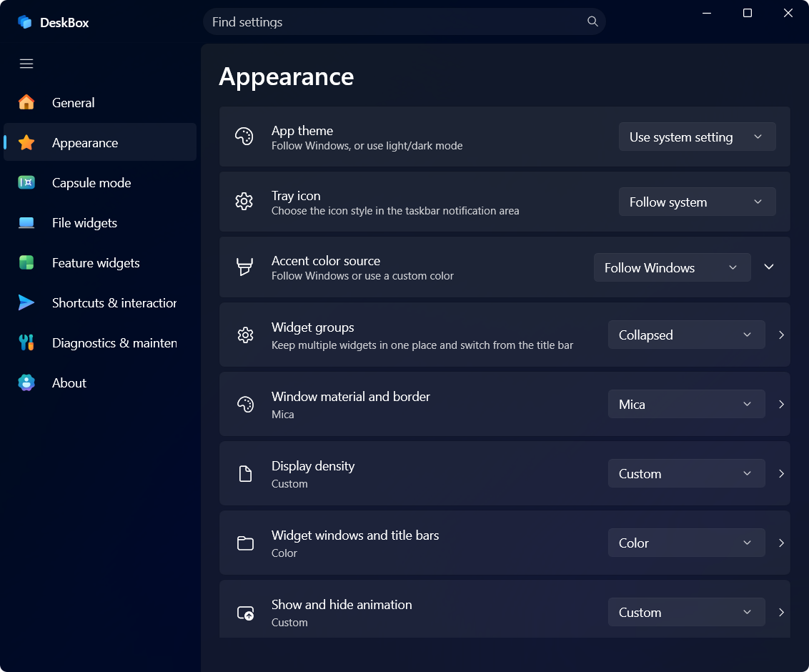Open Window material and border details chevron

coord(781,404)
